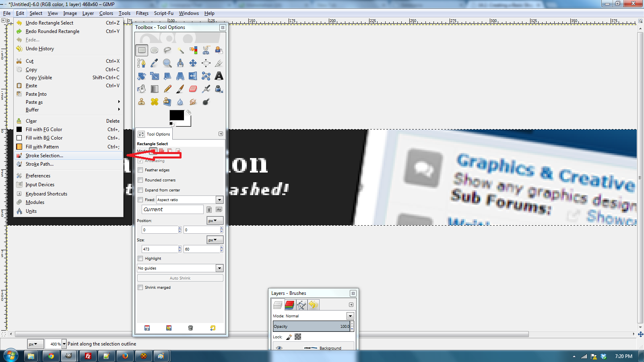This screenshot has height=362, width=644.
Task: Select the Paths tool
Action: (x=142, y=63)
